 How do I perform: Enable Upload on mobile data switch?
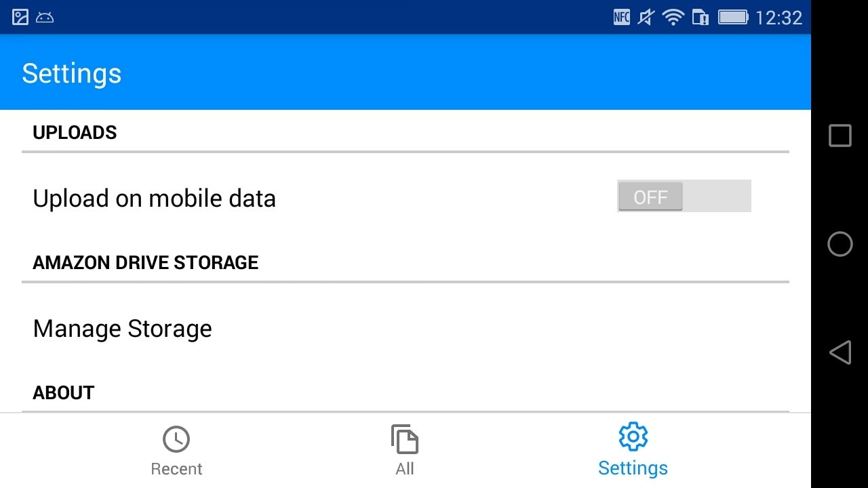(684, 196)
